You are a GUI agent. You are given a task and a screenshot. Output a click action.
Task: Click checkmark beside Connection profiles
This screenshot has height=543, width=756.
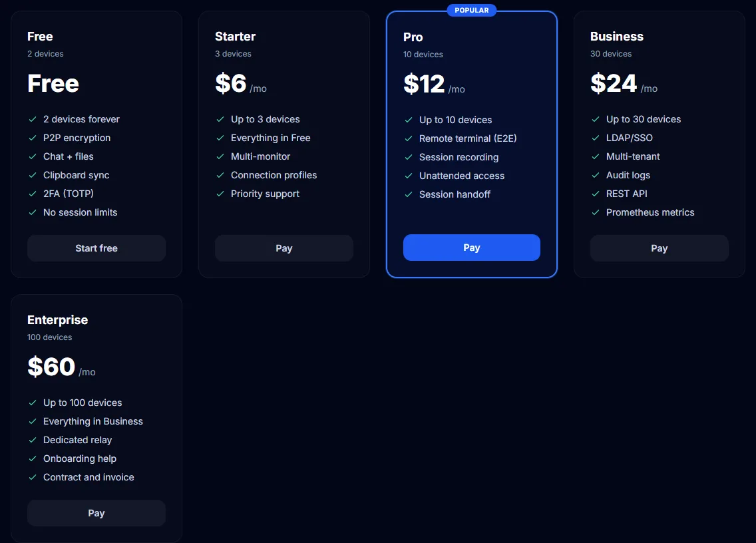point(220,175)
